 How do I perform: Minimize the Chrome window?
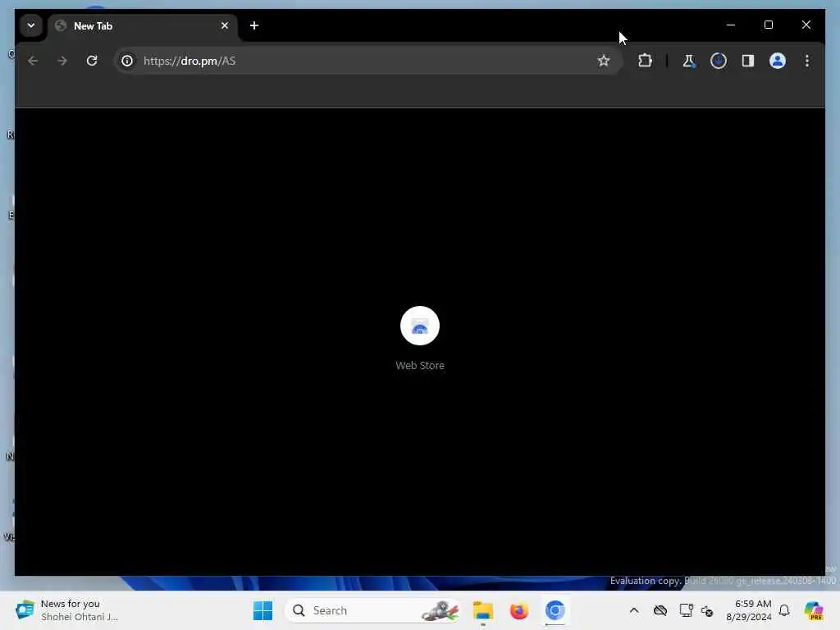(731, 25)
